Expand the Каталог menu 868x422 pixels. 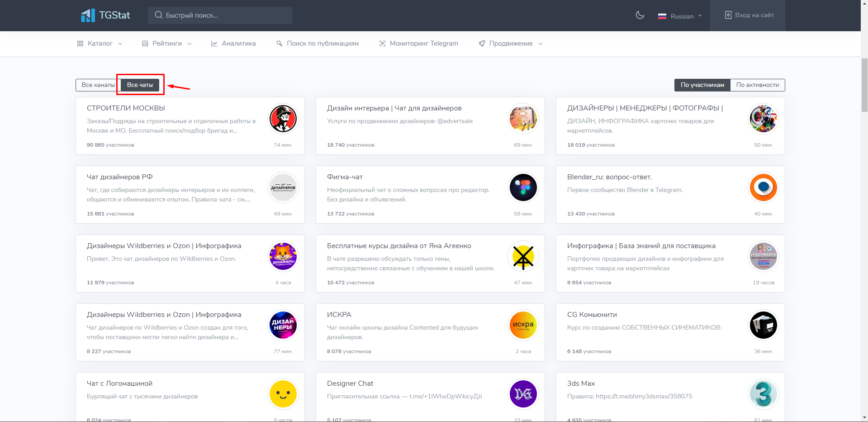click(100, 43)
